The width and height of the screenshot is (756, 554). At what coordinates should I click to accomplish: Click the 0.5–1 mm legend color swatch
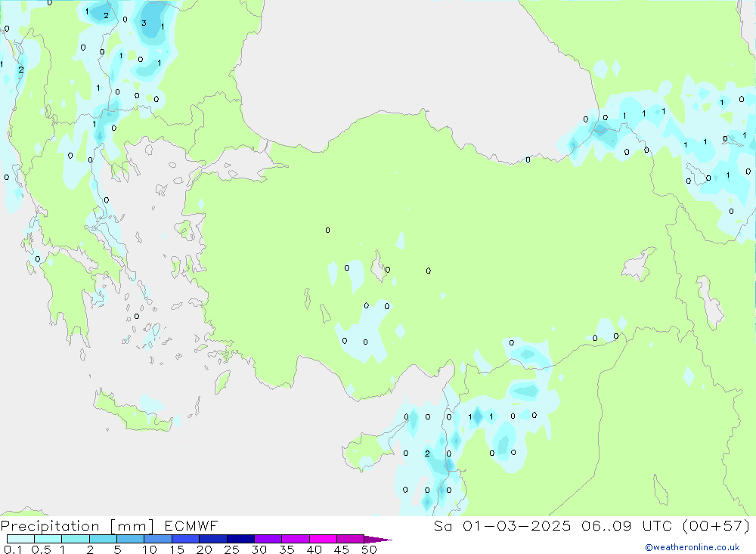[x=48, y=539]
